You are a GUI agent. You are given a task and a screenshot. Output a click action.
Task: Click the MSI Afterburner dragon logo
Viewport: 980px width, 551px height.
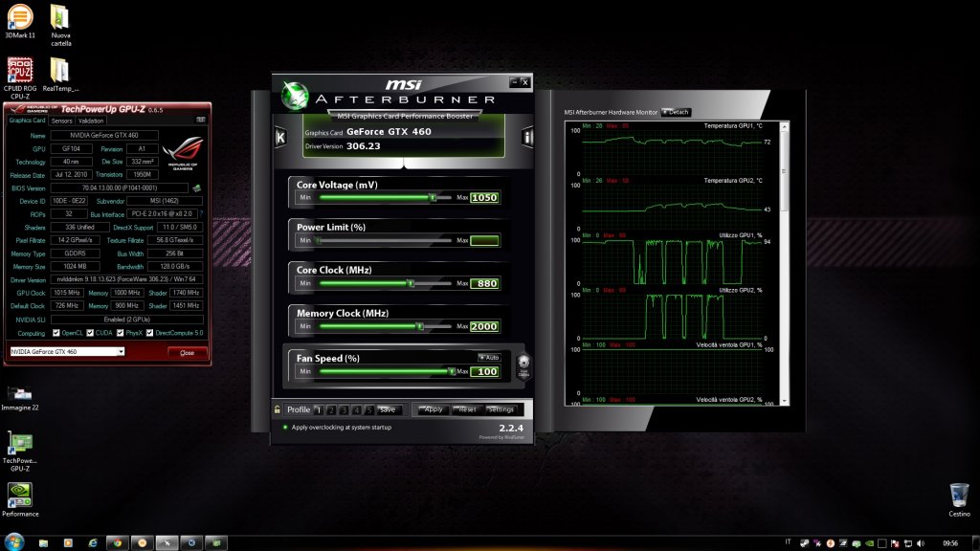coord(295,96)
